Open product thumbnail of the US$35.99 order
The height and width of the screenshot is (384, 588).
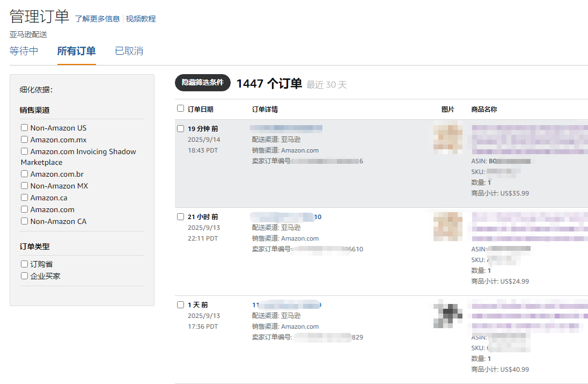pyautogui.click(x=447, y=139)
